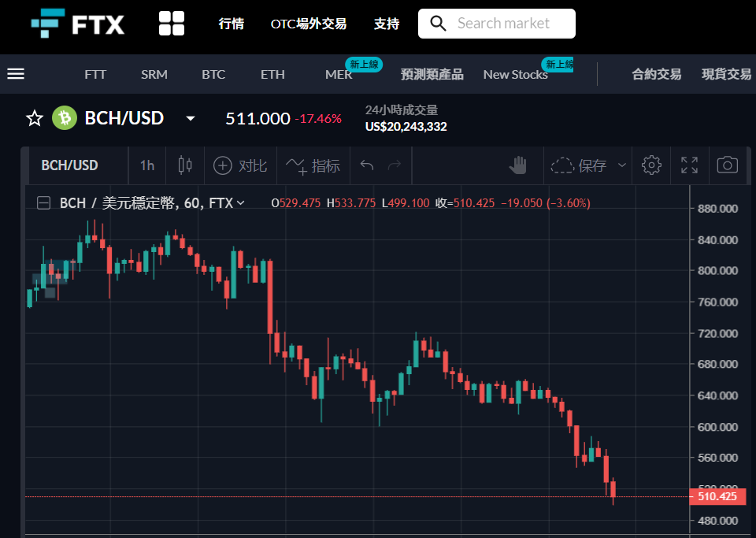Image resolution: width=756 pixels, height=538 pixels.
Task: Change the 1h time interval
Action: coord(147,166)
